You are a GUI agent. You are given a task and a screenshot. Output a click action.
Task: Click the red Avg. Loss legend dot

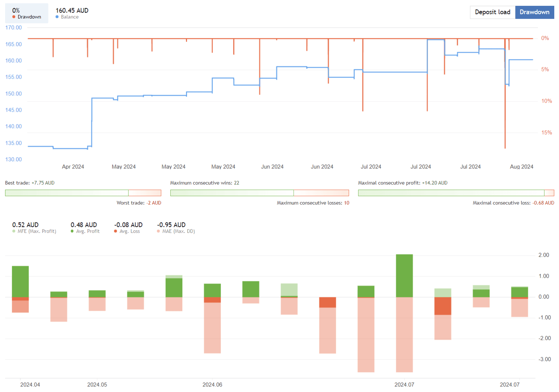point(115,231)
